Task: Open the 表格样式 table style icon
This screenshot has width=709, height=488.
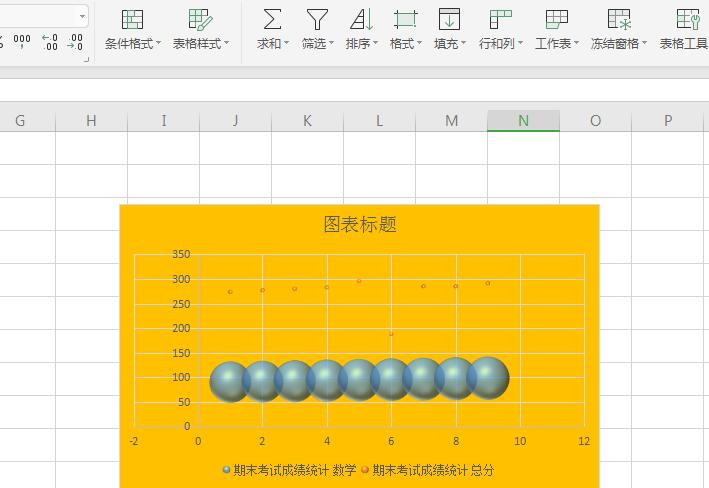Action: click(200, 19)
